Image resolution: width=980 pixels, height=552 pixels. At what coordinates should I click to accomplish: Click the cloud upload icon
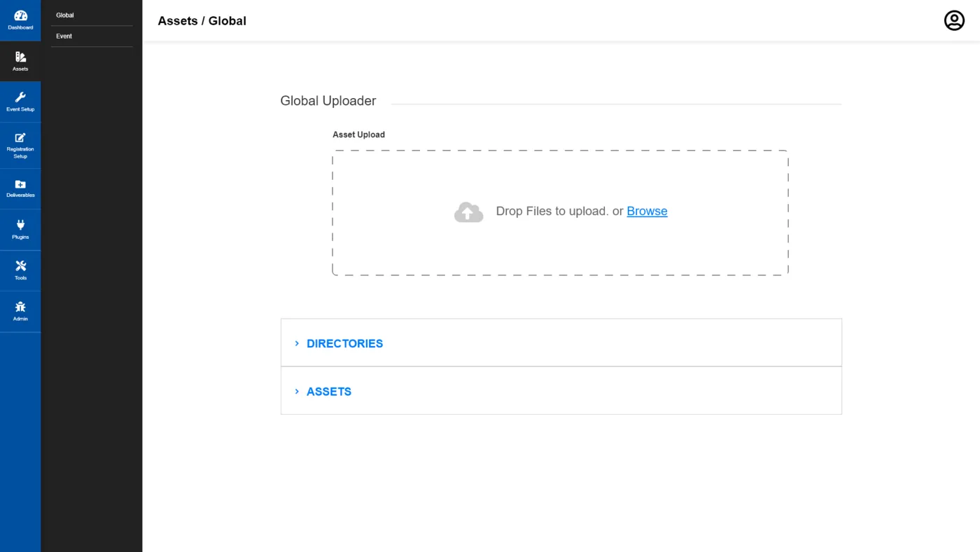pyautogui.click(x=468, y=212)
